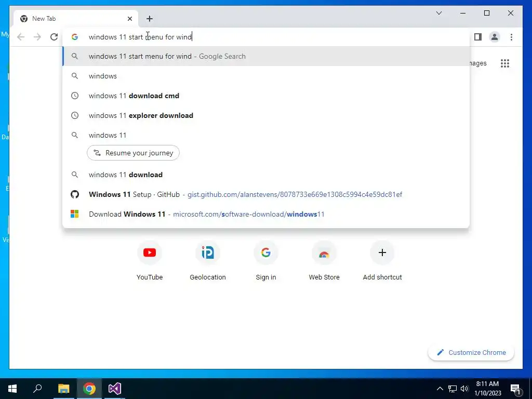The height and width of the screenshot is (399, 532).
Task: Click the address bar search text
Action: [x=140, y=37]
